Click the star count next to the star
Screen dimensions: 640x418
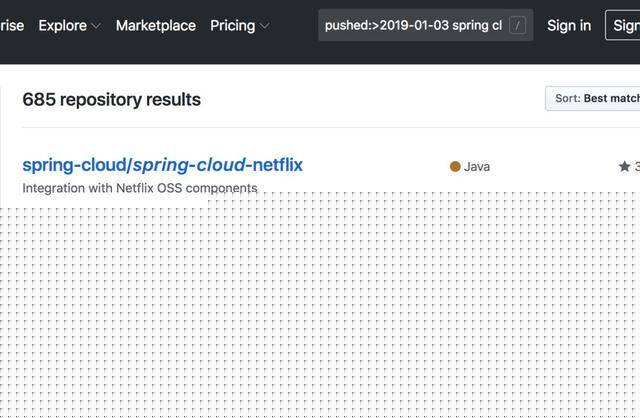click(636, 166)
